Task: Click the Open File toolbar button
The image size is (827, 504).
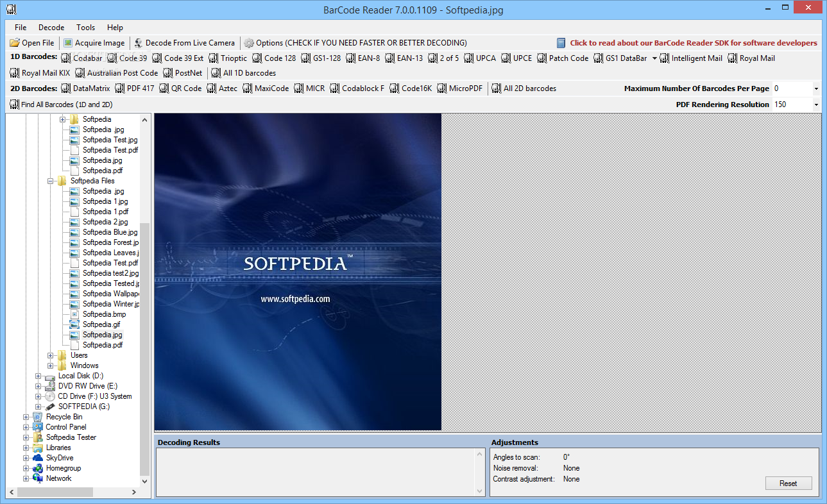Action: pos(32,43)
